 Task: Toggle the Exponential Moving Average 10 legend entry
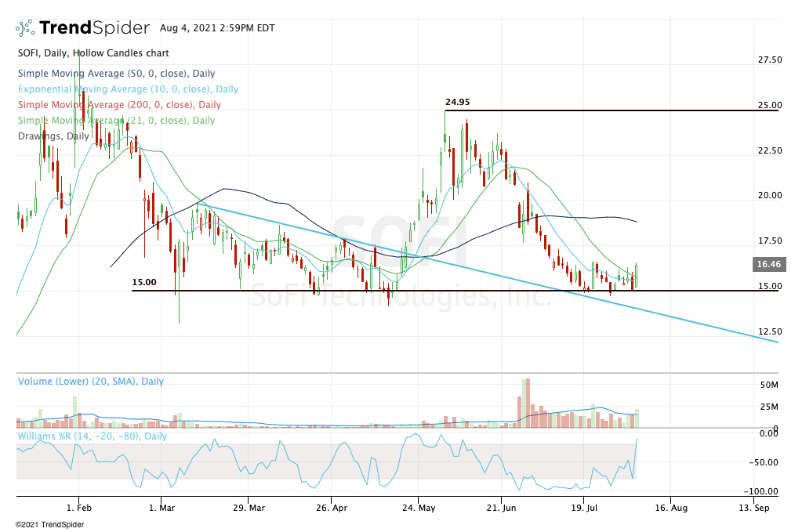(x=127, y=89)
